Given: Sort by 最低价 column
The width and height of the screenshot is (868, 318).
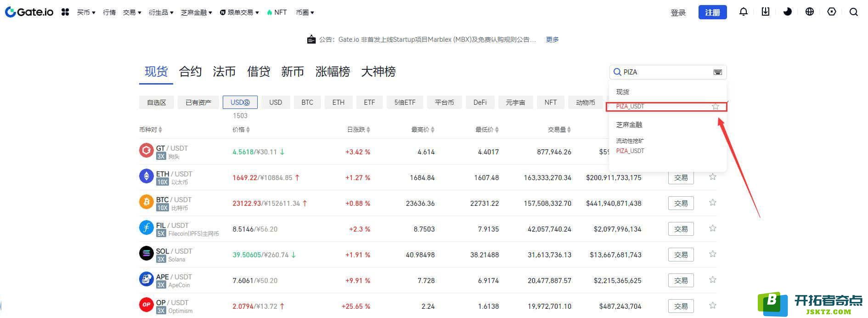Looking at the screenshot, I should tap(487, 130).
